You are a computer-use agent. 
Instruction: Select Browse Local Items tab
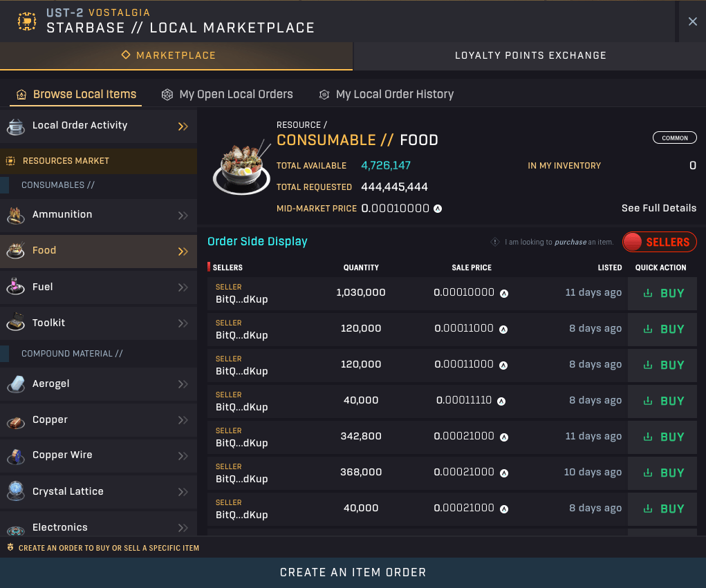(75, 95)
